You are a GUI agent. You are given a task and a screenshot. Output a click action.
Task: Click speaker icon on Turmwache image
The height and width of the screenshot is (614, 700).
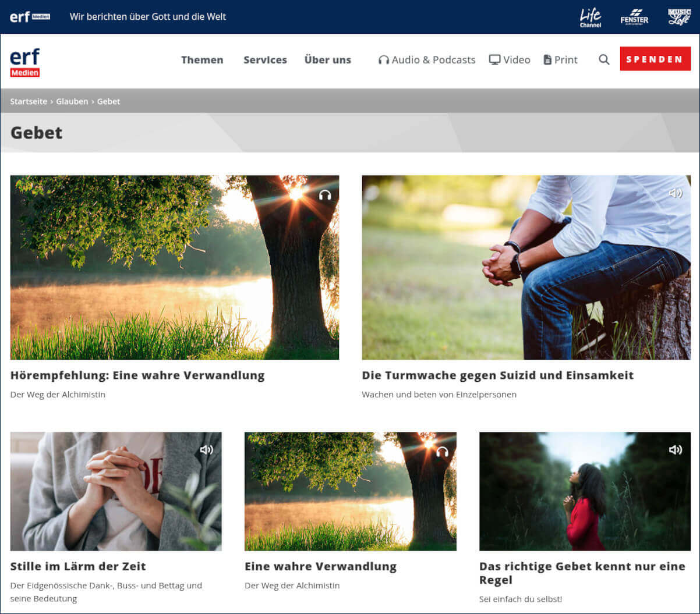(x=676, y=193)
